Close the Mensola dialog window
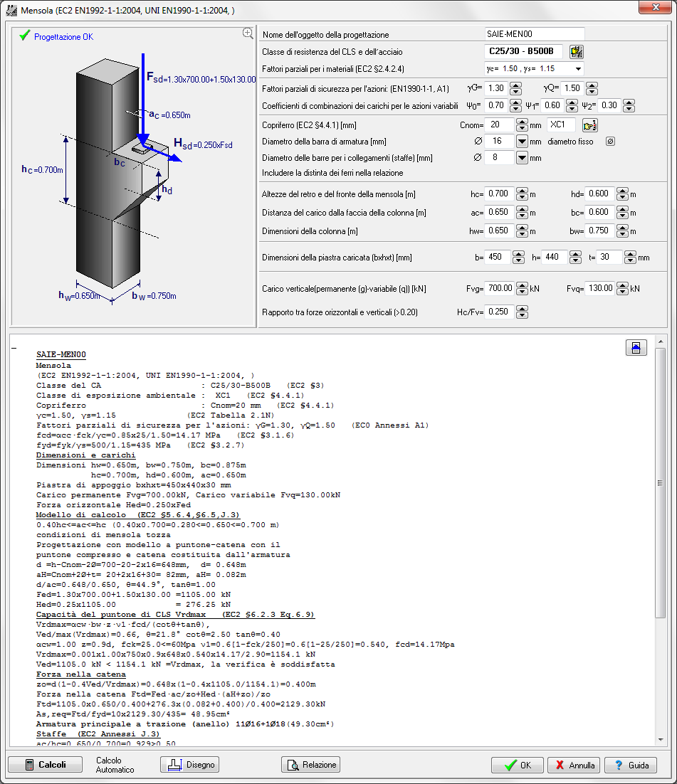The height and width of the screenshot is (784, 677). [656, 7]
